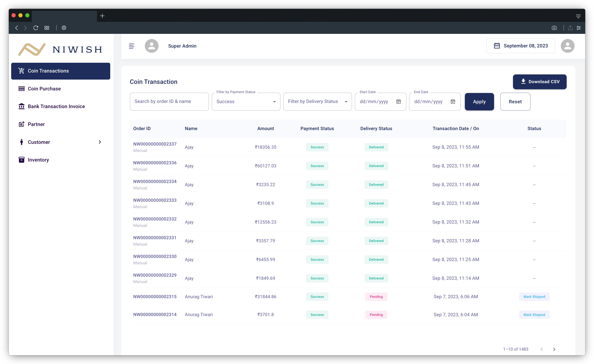This screenshot has height=364, width=594.
Task: Click the Pending badge for order NW00000000002314
Action: [376, 315]
